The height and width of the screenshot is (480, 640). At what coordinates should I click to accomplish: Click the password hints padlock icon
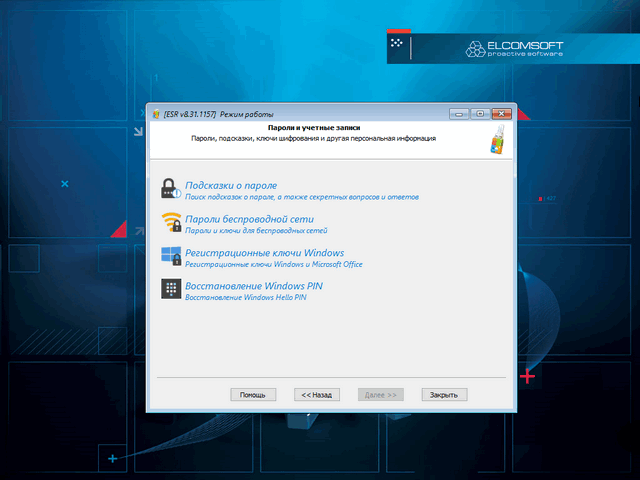170,190
